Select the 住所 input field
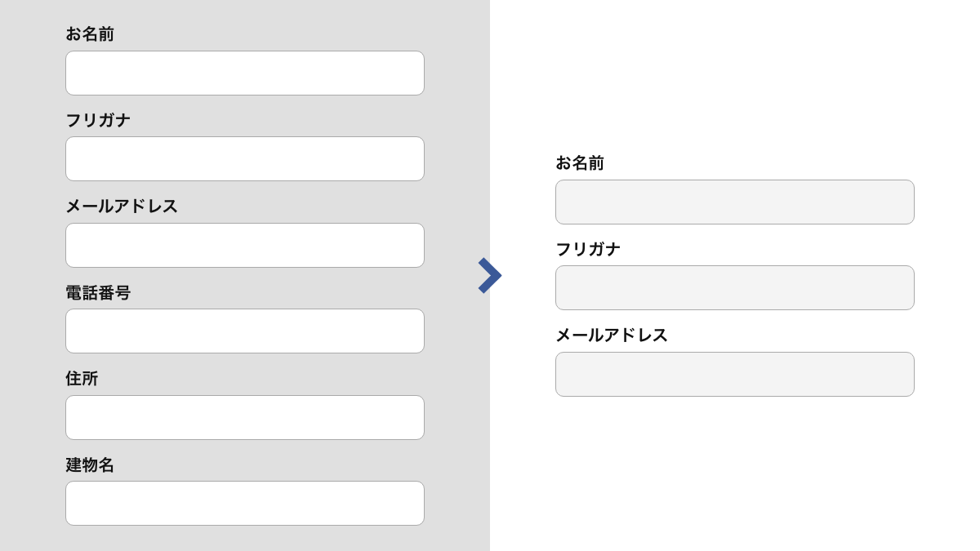This screenshot has height=551, width=980. (x=245, y=417)
